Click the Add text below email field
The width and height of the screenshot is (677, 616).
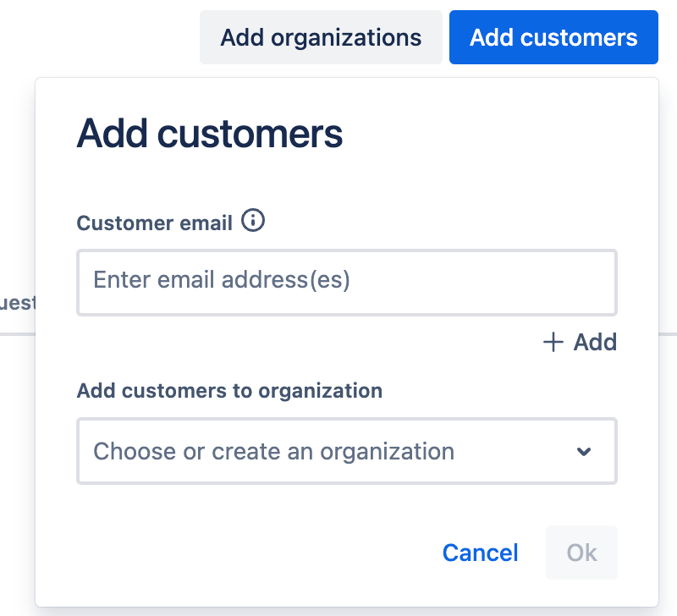[595, 342]
